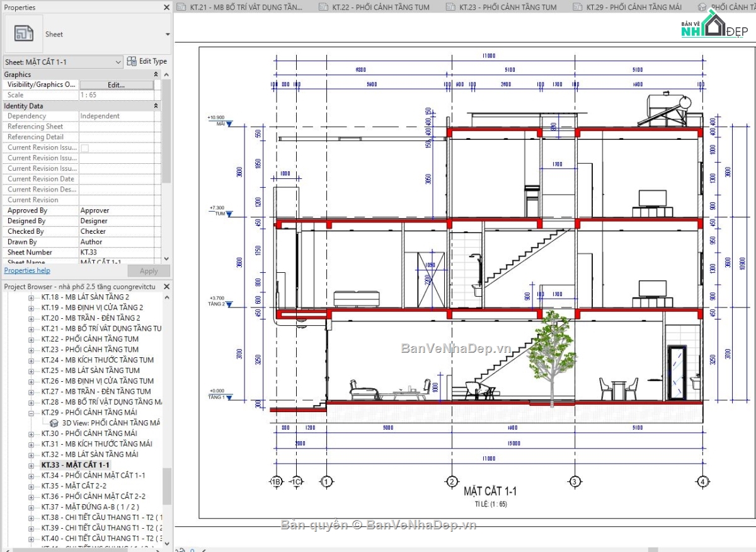This screenshot has width=756, height=552.
Task: Select KT.20 - MB TRẦN - ĐÈN TẦNG 2
Action: 91,318
